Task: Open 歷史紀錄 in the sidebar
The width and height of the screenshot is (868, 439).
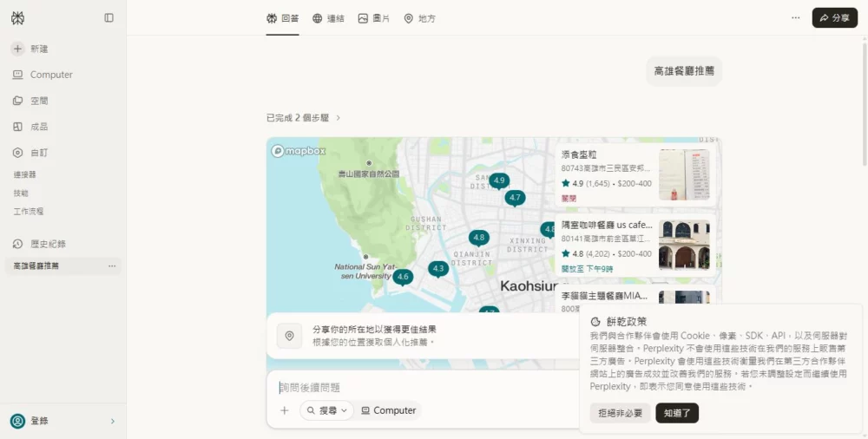Action: [x=39, y=244]
